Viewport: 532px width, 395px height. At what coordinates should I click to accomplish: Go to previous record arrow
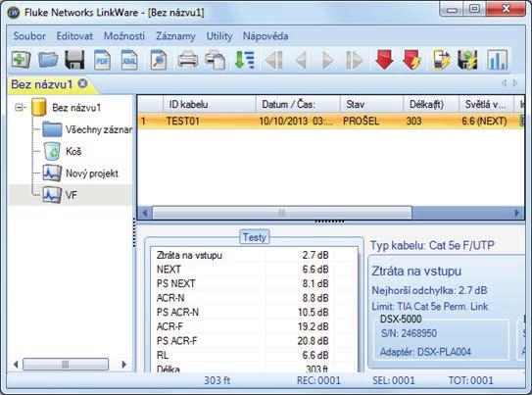301,61
